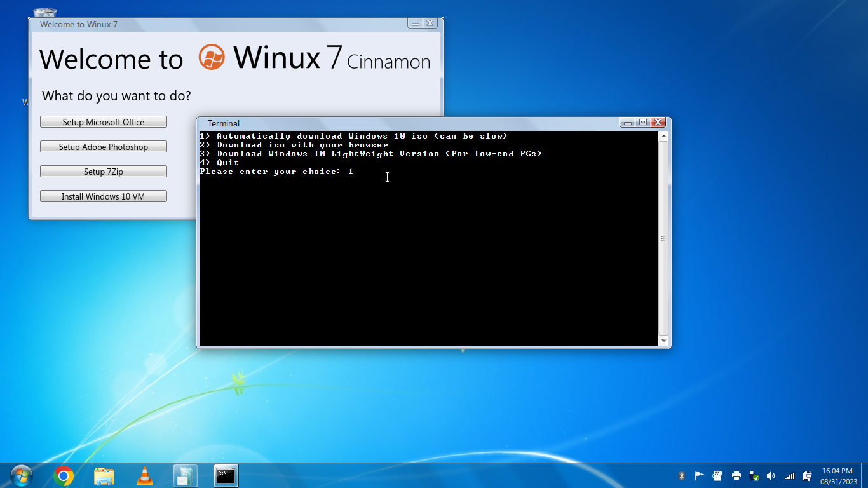Maximize the Terminal window

642,123
